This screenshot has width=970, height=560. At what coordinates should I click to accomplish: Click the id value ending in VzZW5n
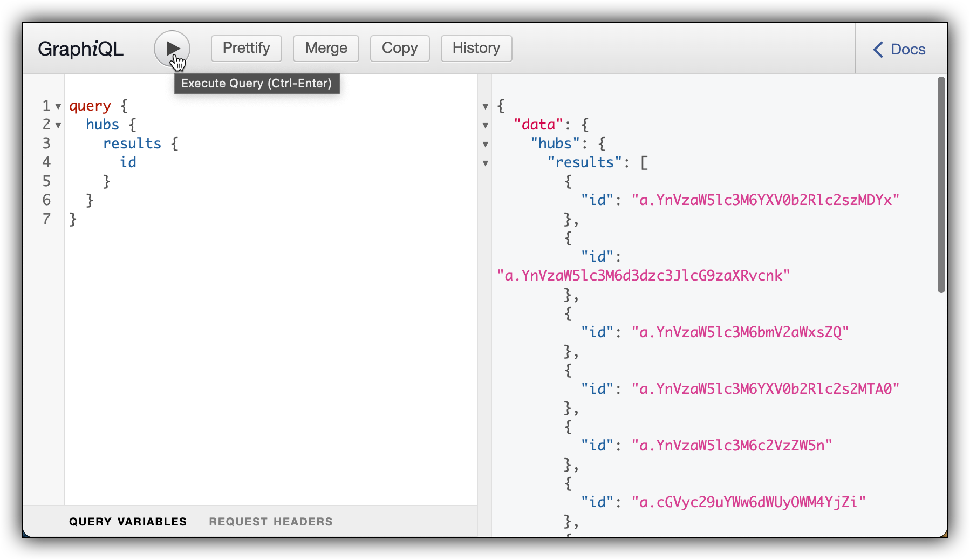[x=732, y=446]
